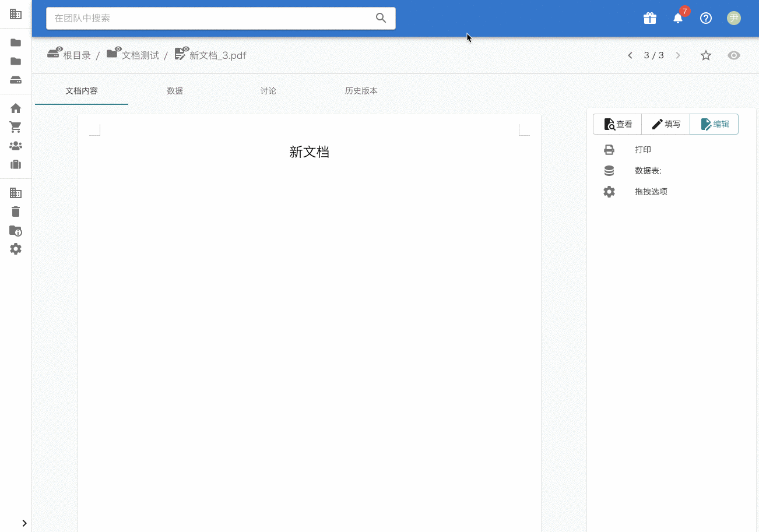Toggle the star favorite for document
759x532 pixels.
coord(706,55)
